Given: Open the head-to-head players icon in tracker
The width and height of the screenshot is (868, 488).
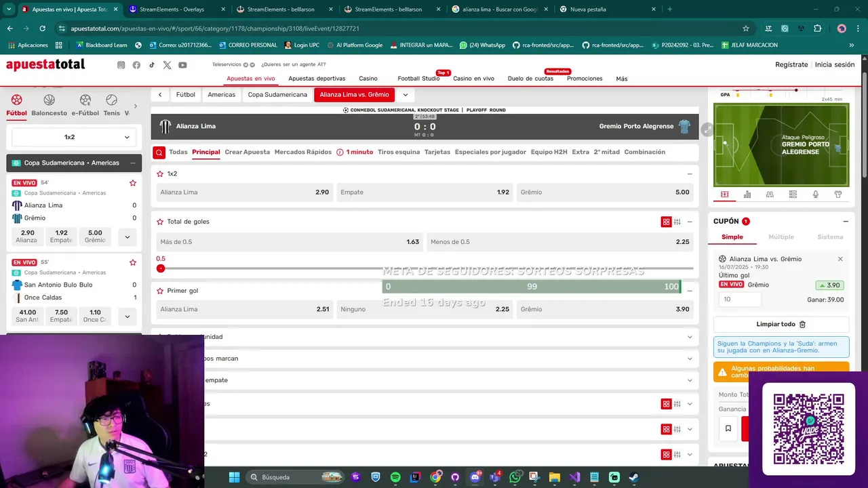Looking at the screenshot, I should [x=770, y=195].
